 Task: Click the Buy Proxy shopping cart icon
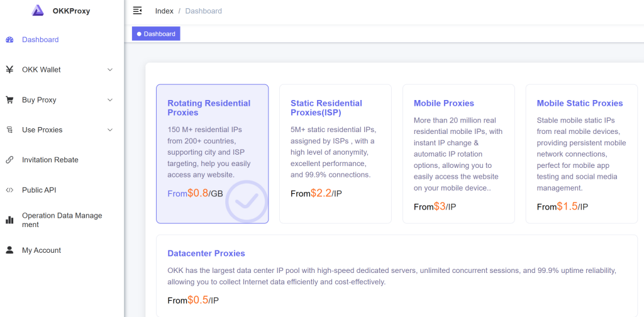[x=9, y=100]
